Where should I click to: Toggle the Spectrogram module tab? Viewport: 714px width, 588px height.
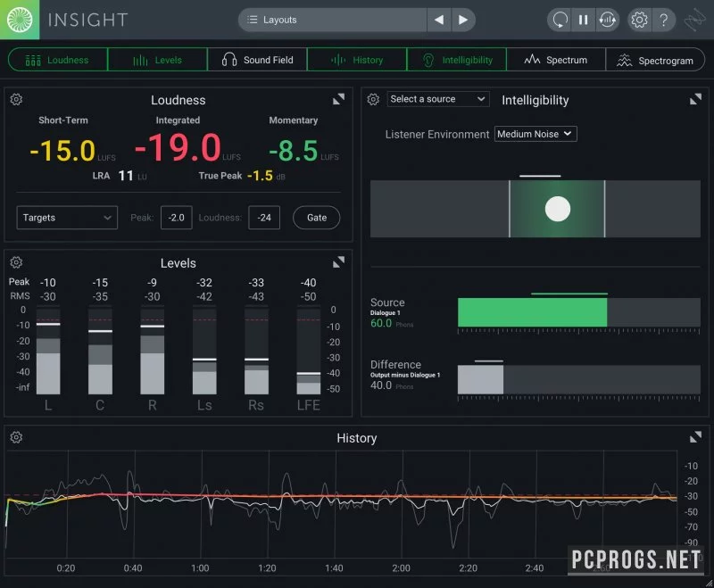(655, 60)
